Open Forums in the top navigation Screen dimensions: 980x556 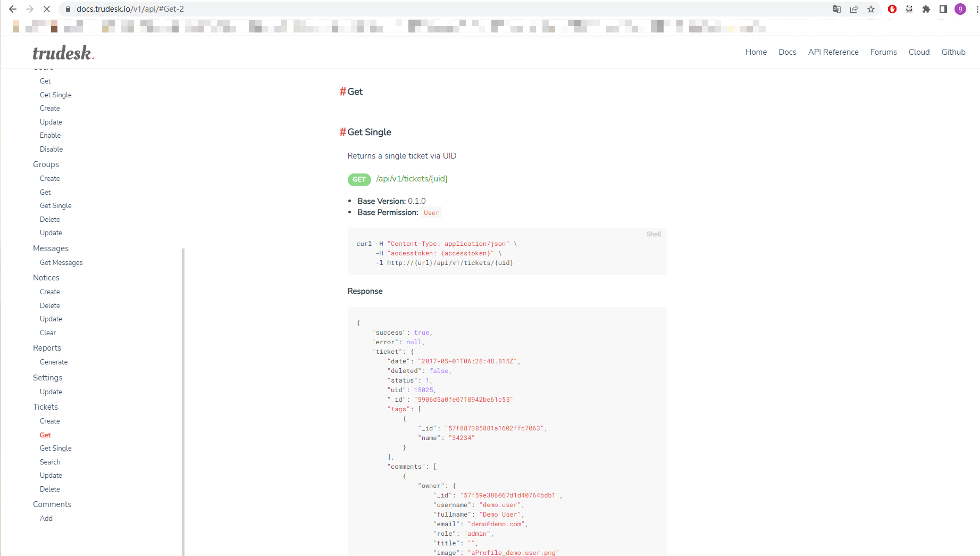884,52
